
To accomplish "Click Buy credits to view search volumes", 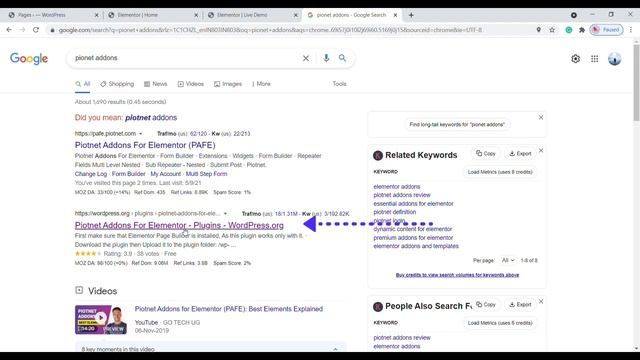I will tap(457, 275).
